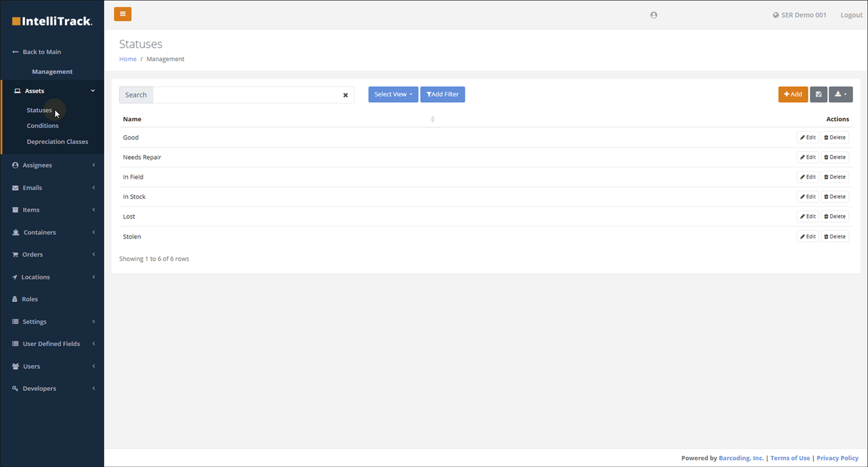Click the Home breadcrumb link
868x467 pixels.
click(128, 59)
